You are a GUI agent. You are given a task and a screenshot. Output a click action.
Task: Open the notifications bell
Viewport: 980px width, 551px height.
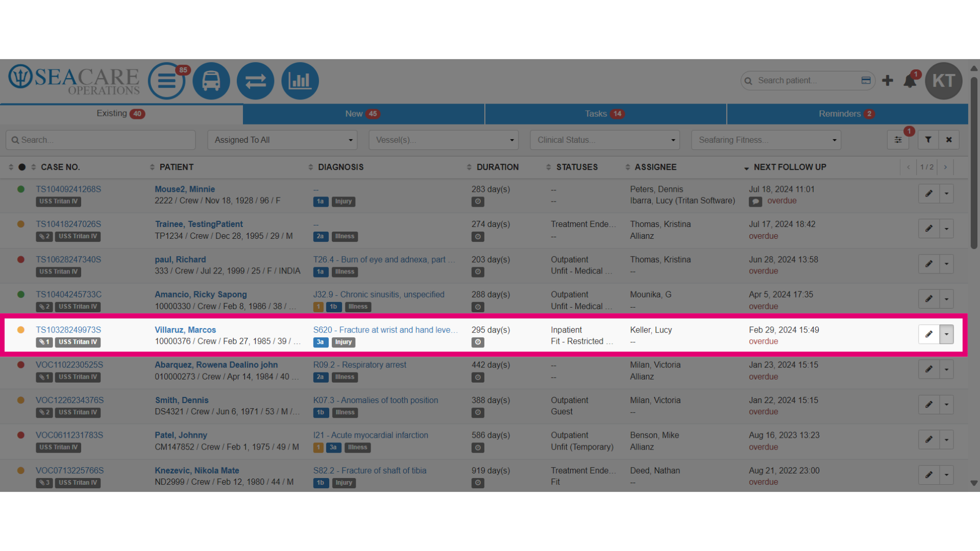tap(910, 81)
